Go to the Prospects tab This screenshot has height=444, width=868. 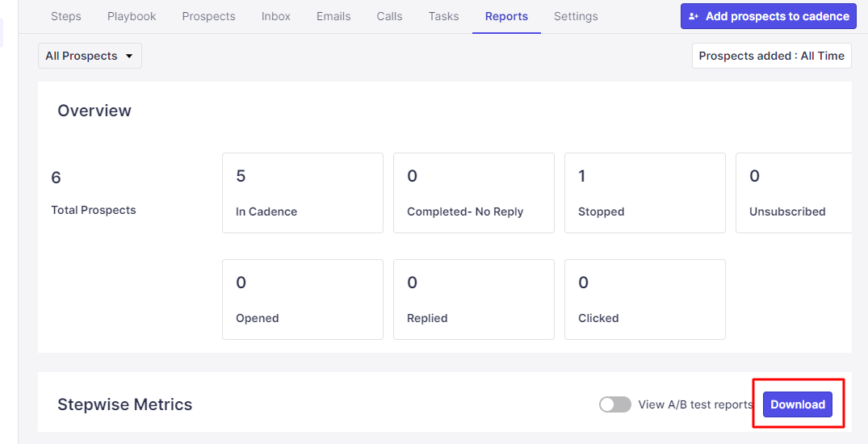point(208,16)
